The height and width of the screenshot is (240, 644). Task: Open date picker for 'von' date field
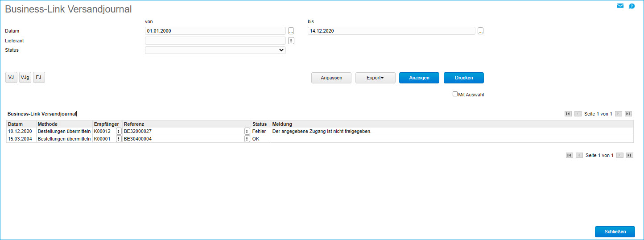[x=291, y=31]
